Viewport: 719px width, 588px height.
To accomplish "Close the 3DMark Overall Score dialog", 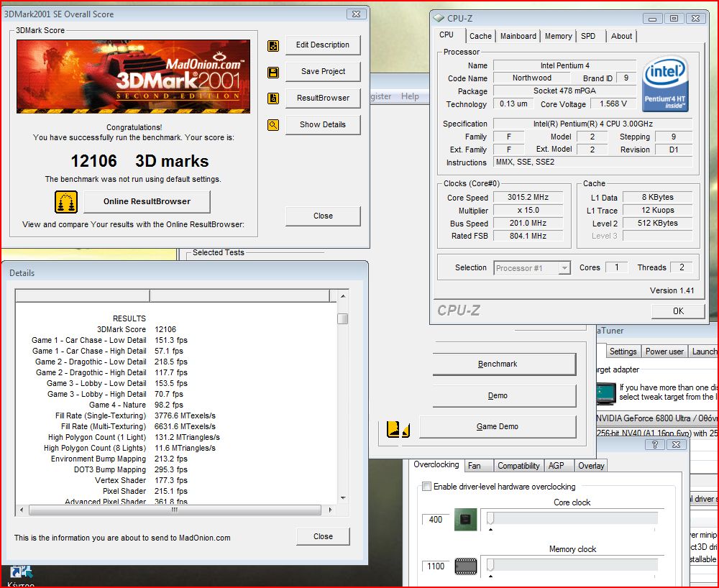I will (x=323, y=216).
